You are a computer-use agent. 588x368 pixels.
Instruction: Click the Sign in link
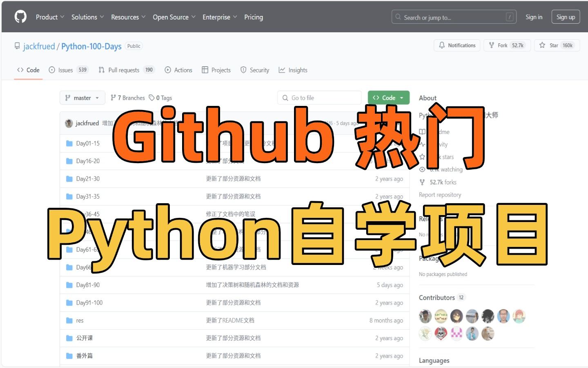coord(534,17)
